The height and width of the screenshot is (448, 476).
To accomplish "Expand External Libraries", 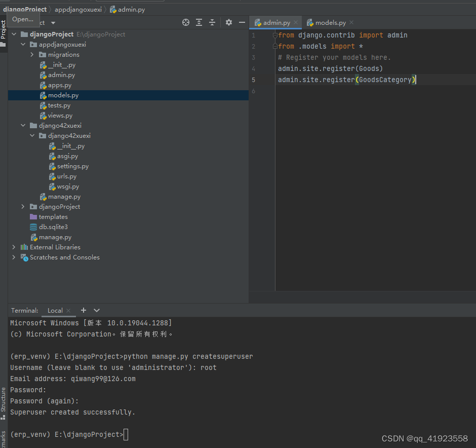I will (x=13, y=247).
